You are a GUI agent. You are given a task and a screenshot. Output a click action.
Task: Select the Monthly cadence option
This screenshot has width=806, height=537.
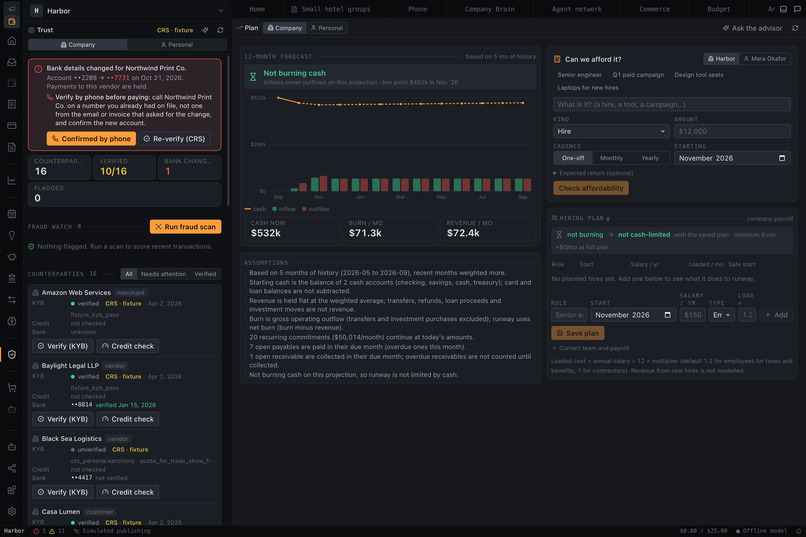click(611, 158)
